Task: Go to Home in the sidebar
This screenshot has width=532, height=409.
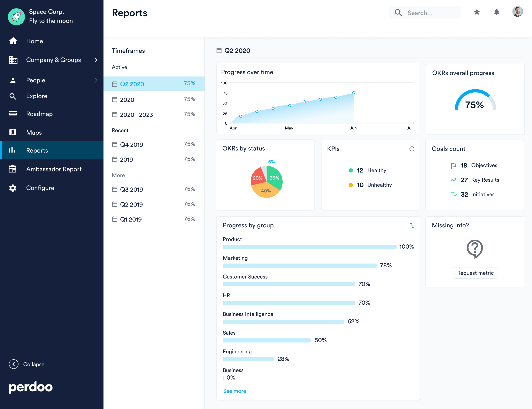Action: 34,41
